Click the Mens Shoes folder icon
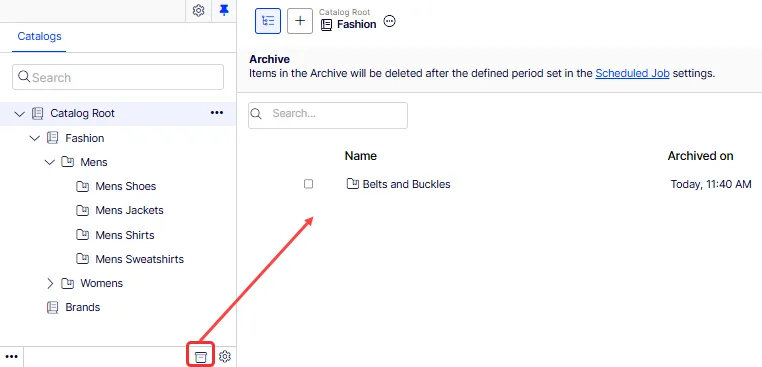Screen dimensions: 762x367 [x=83, y=186]
